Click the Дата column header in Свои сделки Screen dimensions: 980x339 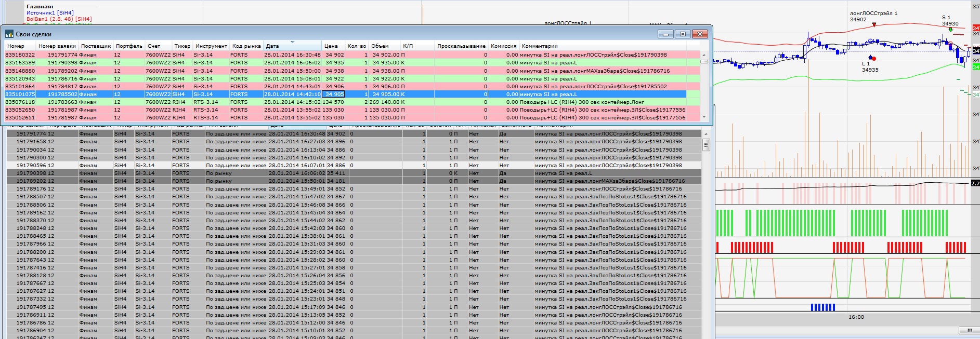click(x=292, y=46)
